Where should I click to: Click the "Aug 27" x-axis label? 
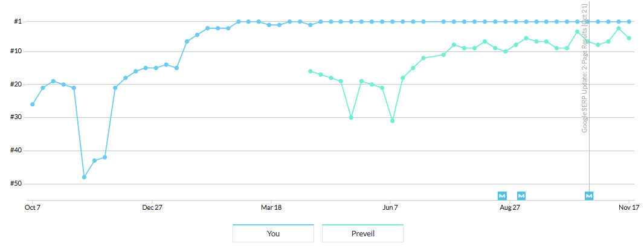[x=510, y=208]
